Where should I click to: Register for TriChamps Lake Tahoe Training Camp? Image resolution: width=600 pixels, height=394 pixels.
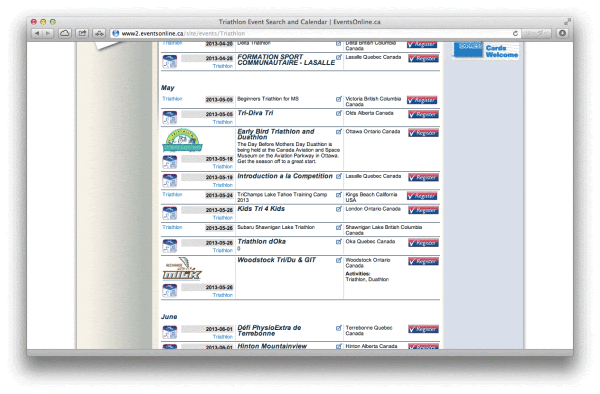coord(422,196)
